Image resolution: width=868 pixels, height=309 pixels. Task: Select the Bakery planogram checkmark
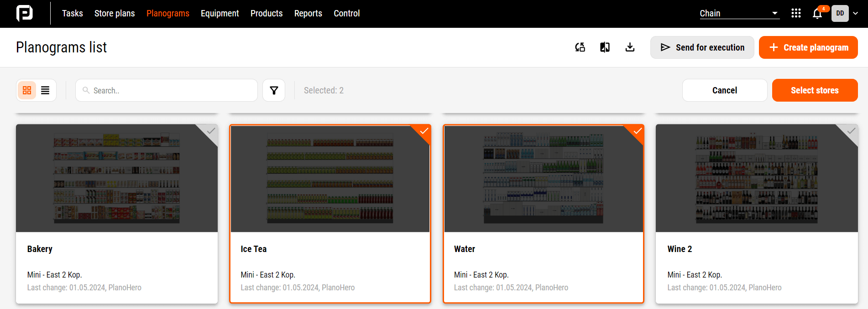[211, 131]
